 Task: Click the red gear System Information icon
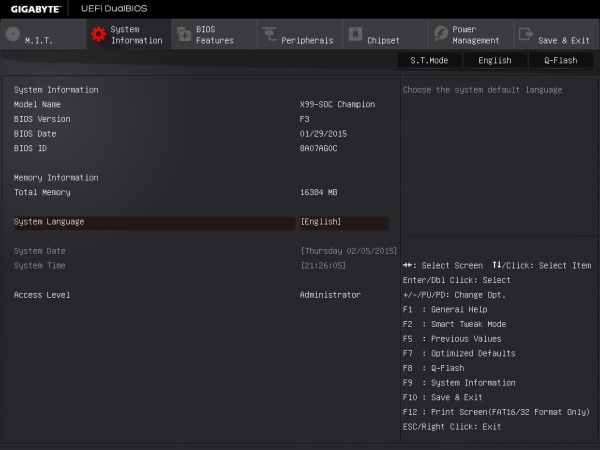[98, 34]
